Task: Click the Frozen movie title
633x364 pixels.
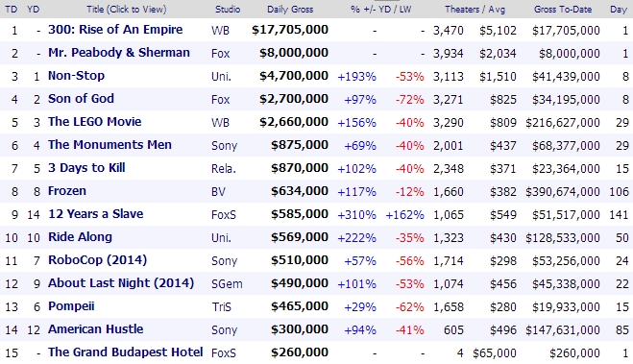Action: [x=67, y=190]
